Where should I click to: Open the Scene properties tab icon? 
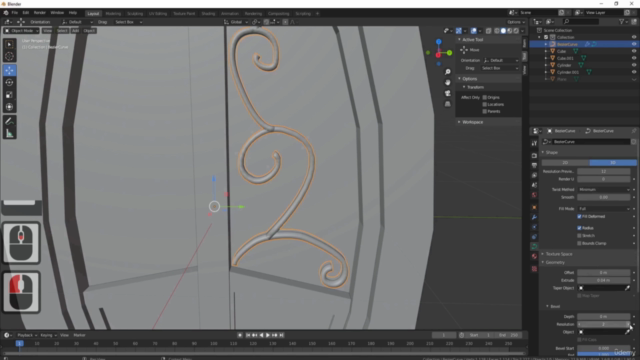point(534,185)
